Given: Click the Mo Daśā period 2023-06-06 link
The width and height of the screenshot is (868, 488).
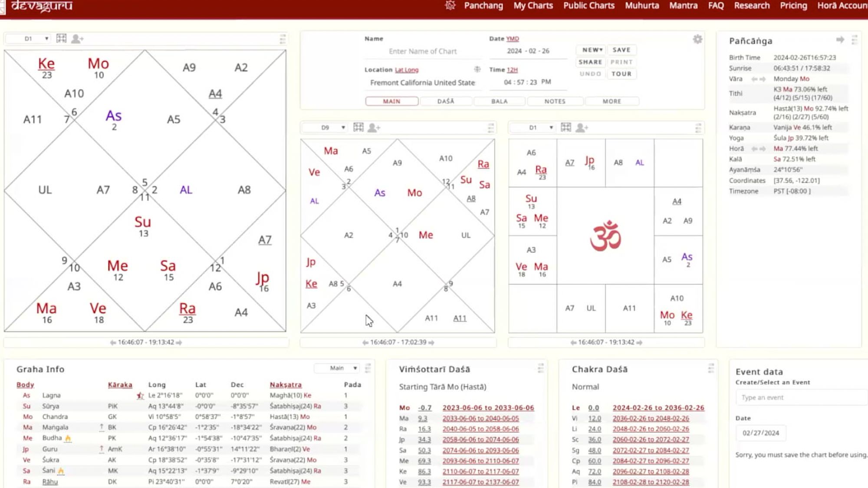Looking at the screenshot, I should pos(488,408).
